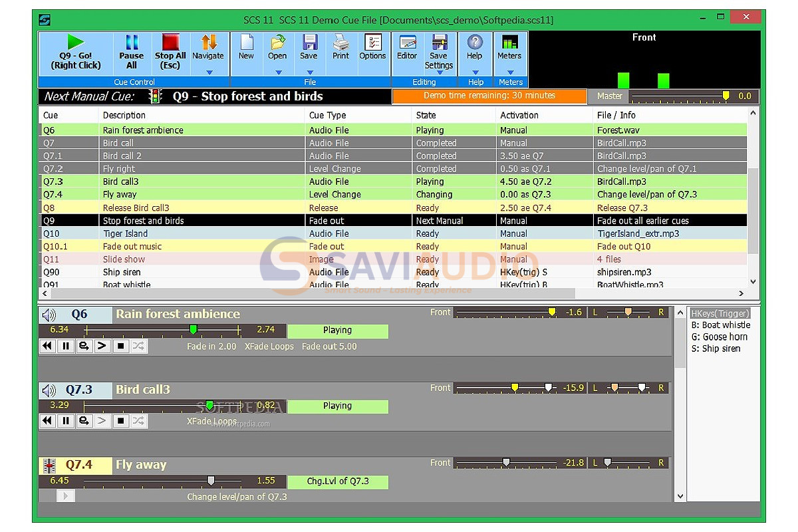Open the Editor from toolbar
This screenshot has width=798, height=532.
click(x=407, y=48)
